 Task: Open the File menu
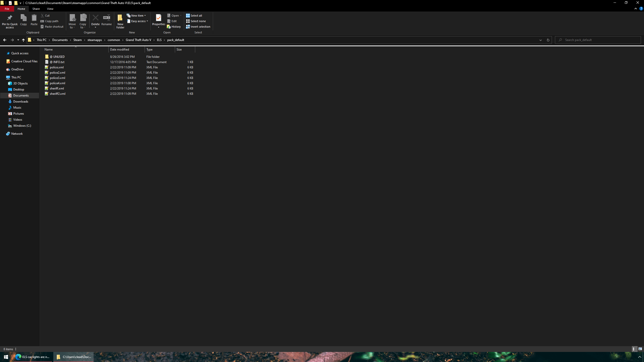[7, 9]
